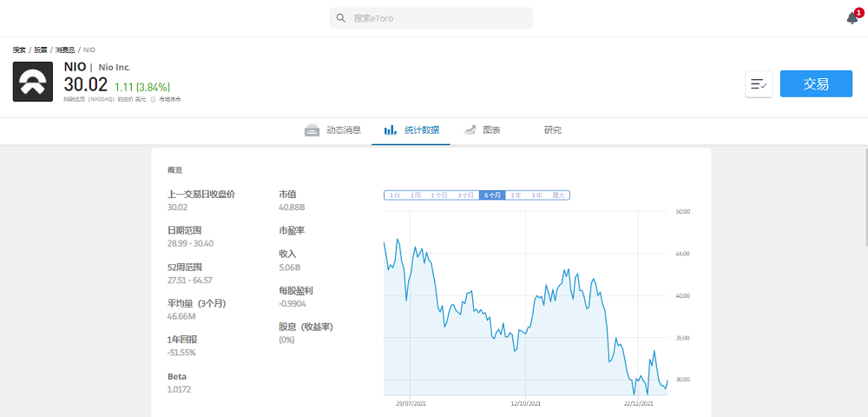This screenshot has height=417, width=868.
Task: Click the 市盈率 label
Action: [x=292, y=231]
